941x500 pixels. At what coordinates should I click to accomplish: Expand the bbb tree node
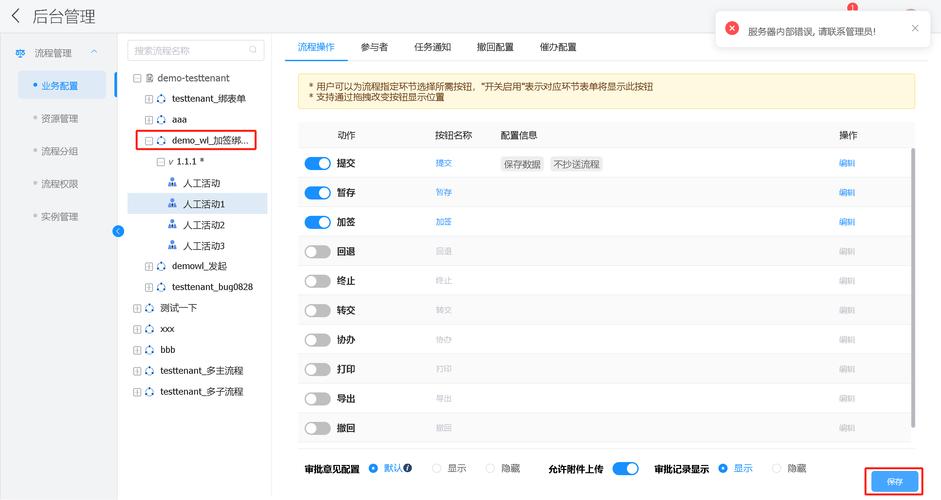pos(137,350)
